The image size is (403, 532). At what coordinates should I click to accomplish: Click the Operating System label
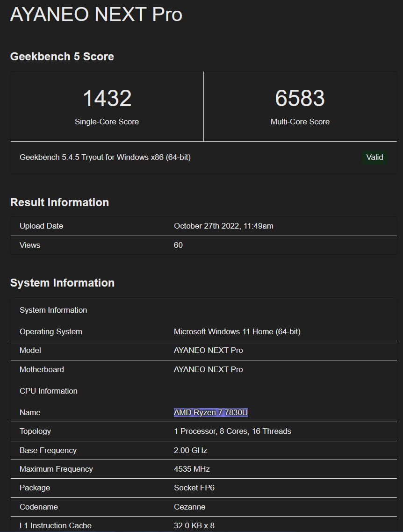[x=51, y=331]
